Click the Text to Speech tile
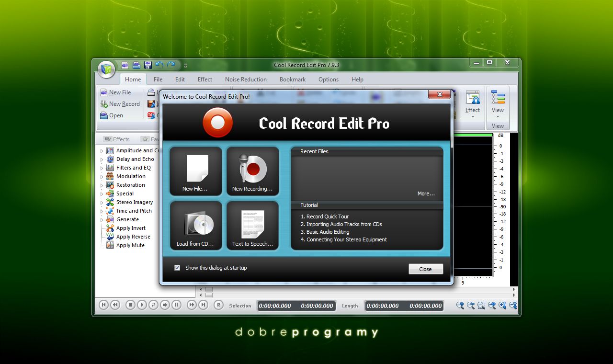 coord(252,226)
